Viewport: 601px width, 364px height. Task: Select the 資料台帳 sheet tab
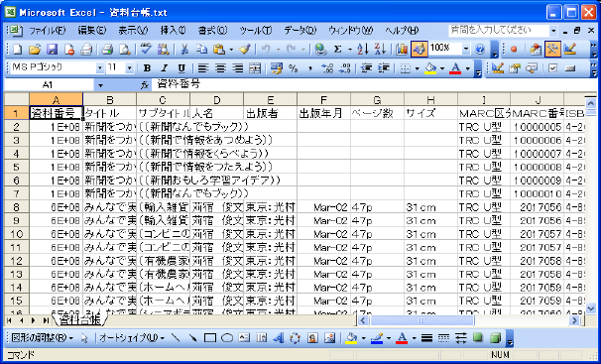point(79,320)
